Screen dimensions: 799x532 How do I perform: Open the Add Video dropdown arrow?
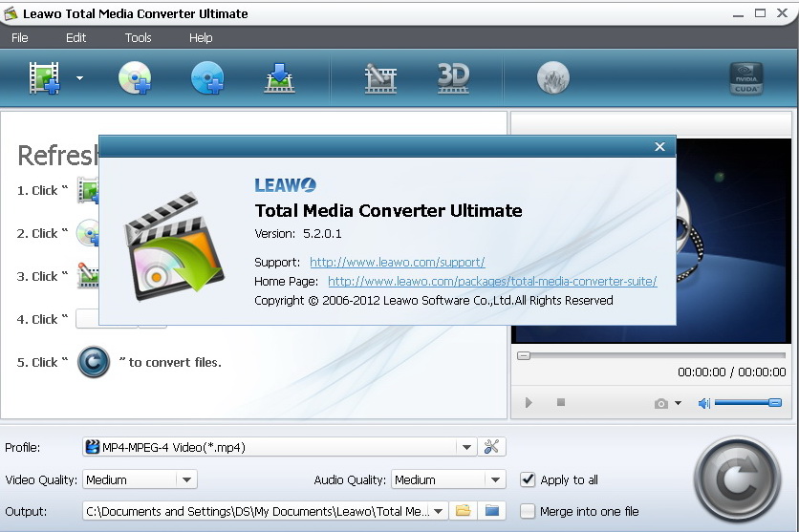tap(80, 78)
